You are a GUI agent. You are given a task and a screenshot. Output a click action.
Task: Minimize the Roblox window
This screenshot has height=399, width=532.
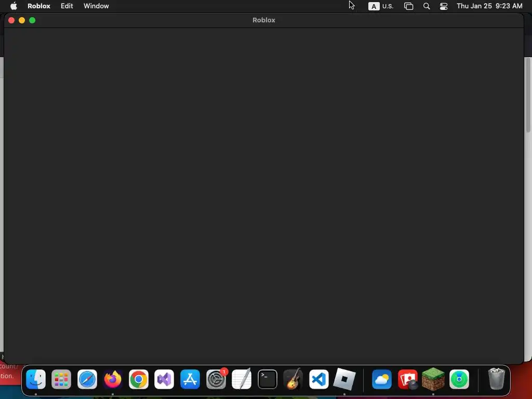pyautogui.click(x=22, y=20)
